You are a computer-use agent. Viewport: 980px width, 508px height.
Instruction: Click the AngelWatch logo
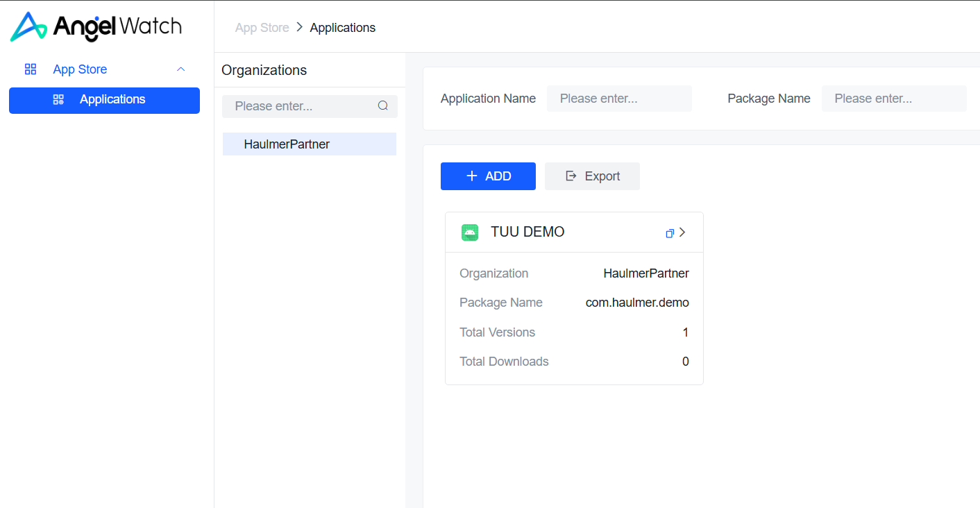[96, 26]
